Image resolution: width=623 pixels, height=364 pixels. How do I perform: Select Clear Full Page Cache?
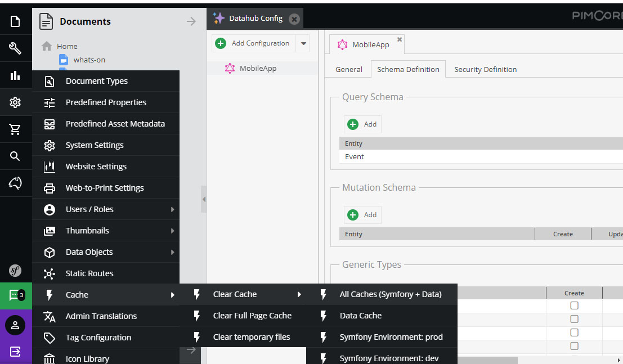pyautogui.click(x=243, y=316)
